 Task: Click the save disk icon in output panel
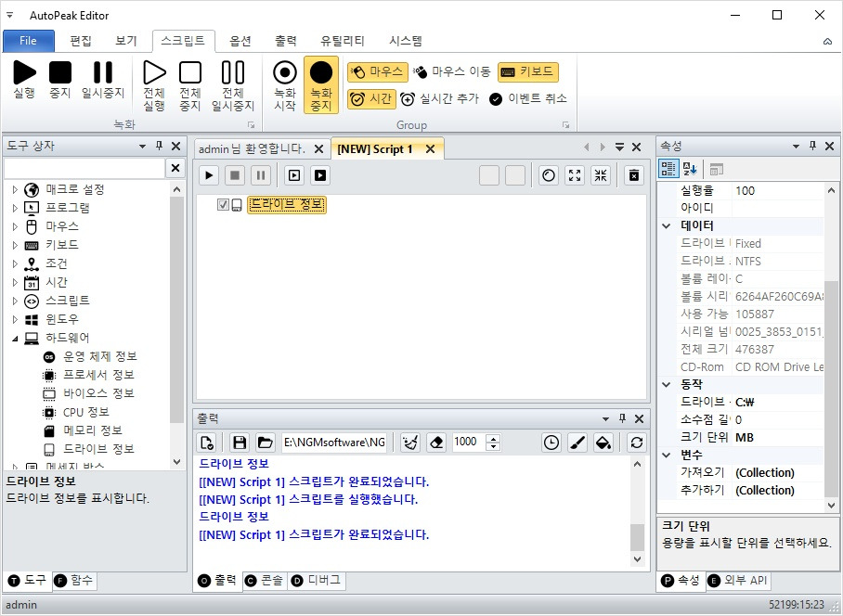coord(240,443)
